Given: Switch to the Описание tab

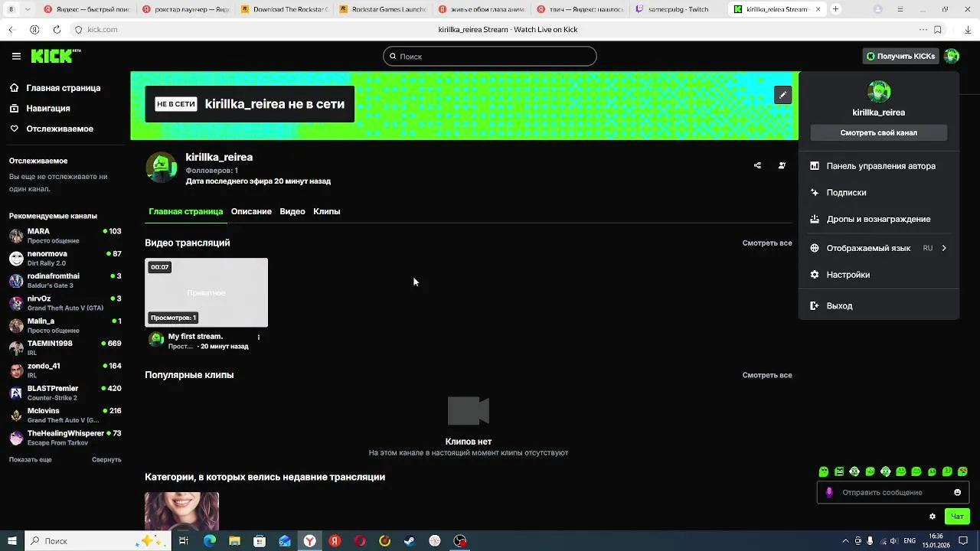Looking at the screenshot, I should click(x=251, y=211).
